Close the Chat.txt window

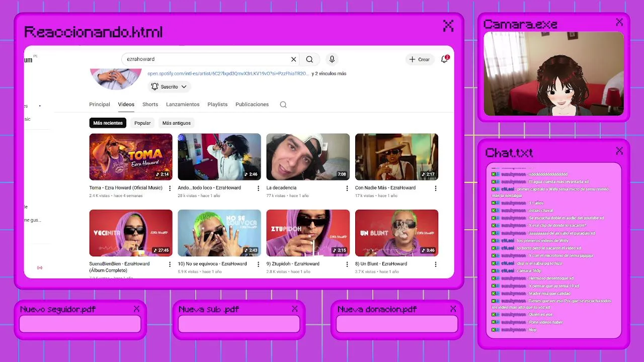click(619, 151)
